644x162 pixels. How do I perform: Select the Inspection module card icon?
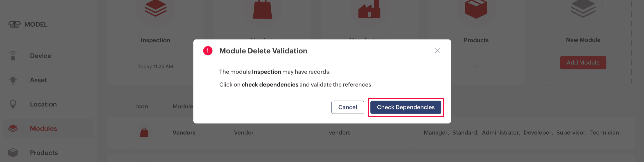click(x=155, y=9)
